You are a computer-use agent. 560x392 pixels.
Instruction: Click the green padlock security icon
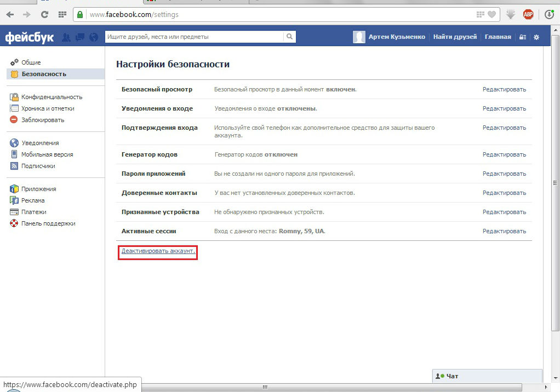pyautogui.click(x=80, y=15)
